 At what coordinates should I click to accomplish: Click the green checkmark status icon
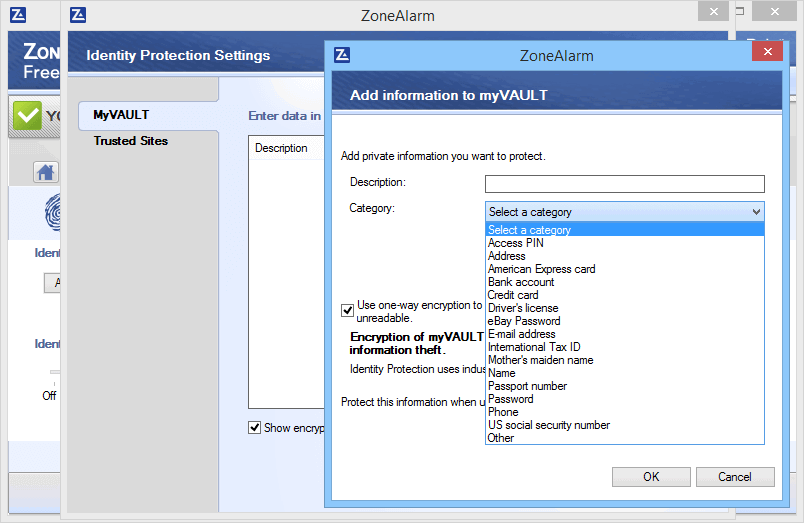pos(27,115)
